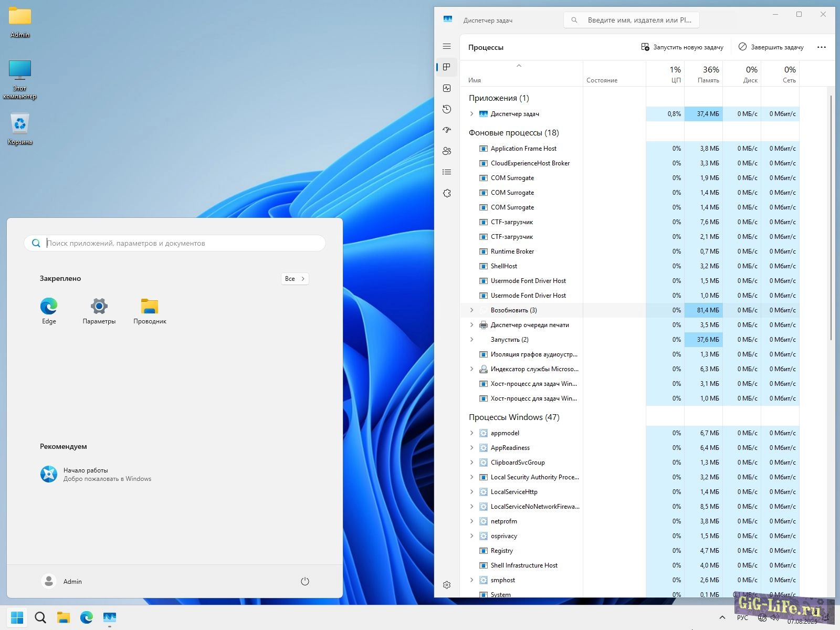This screenshot has width=840, height=630.
Task: Open App history page icon
Action: (447, 109)
